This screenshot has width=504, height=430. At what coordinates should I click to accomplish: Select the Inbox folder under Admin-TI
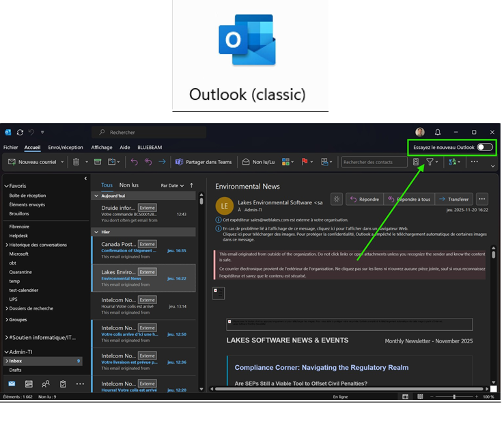pyautogui.click(x=43, y=361)
